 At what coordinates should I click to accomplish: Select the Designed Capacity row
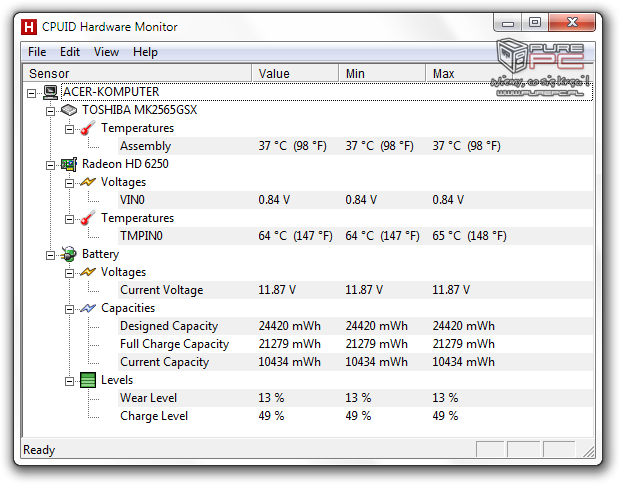pos(355,326)
